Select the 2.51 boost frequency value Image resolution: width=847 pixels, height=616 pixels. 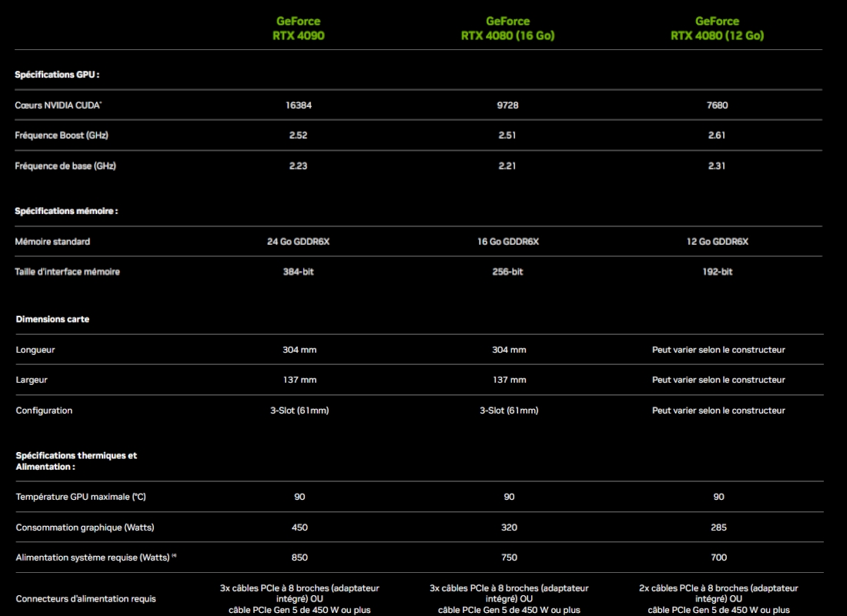pyautogui.click(x=507, y=136)
